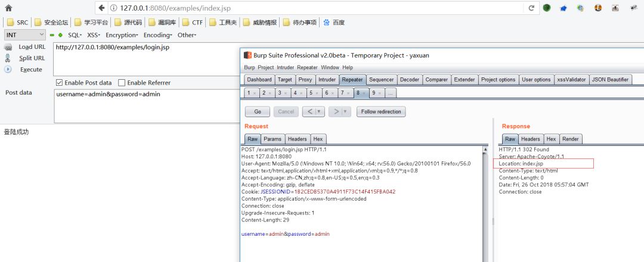The height and width of the screenshot is (262, 644).
Task: Disable the Enable Post data checkbox
Action: (x=59, y=83)
